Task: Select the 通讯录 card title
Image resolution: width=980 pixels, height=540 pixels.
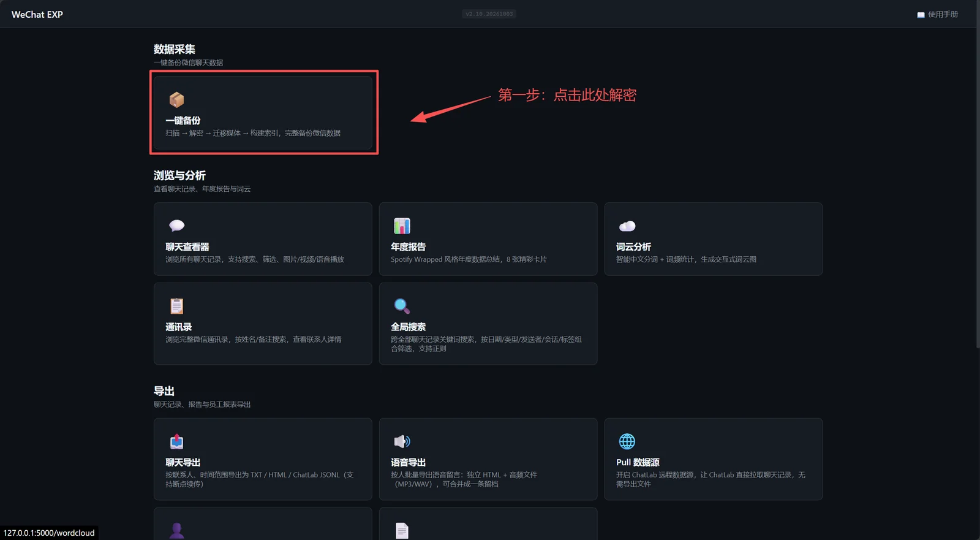Action: click(179, 327)
